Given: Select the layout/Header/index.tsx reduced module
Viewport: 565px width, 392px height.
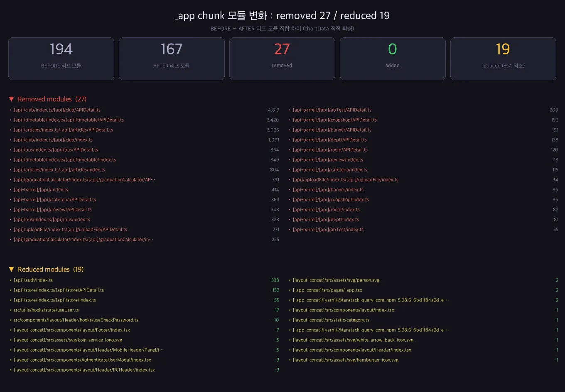Looking at the screenshot, I should (423, 350).
